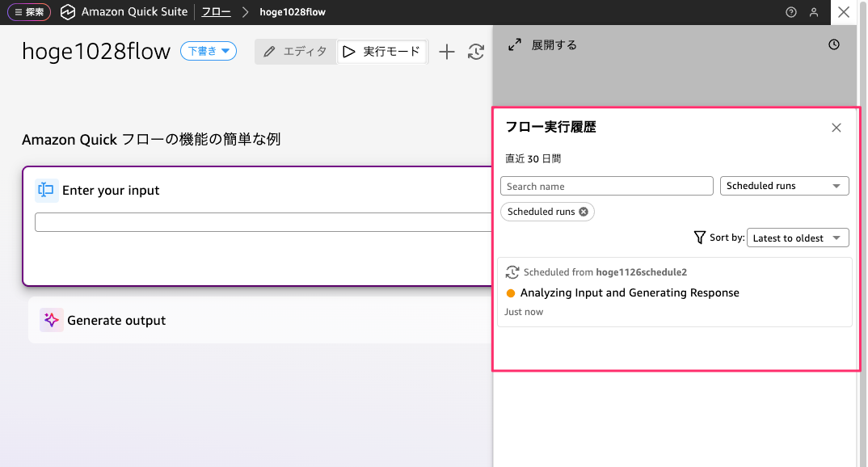Navigate to フロー via the breadcrumb
This screenshot has width=868, height=467.
point(216,12)
